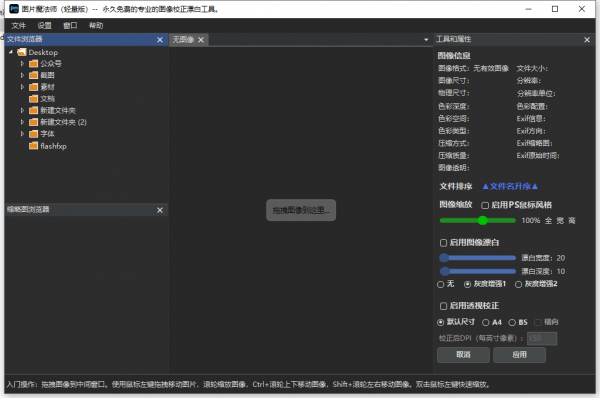Click the 漂白深度 slider handle
The height and width of the screenshot is (398, 600).
click(x=445, y=271)
